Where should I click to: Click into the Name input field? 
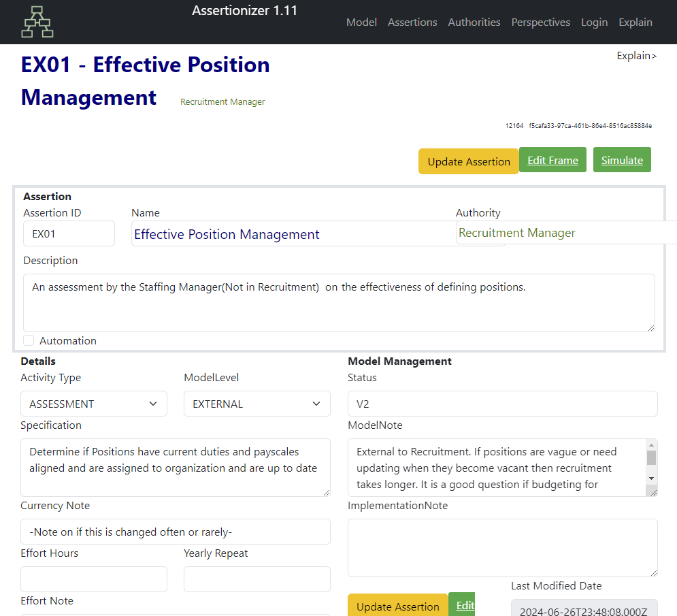coord(294,233)
